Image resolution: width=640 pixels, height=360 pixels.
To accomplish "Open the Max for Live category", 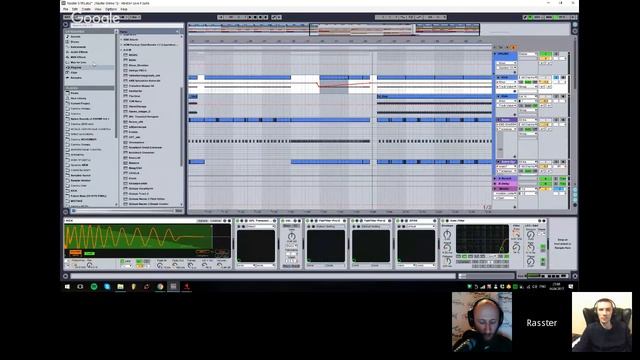I will pyautogui.click(x=78, y=62).
